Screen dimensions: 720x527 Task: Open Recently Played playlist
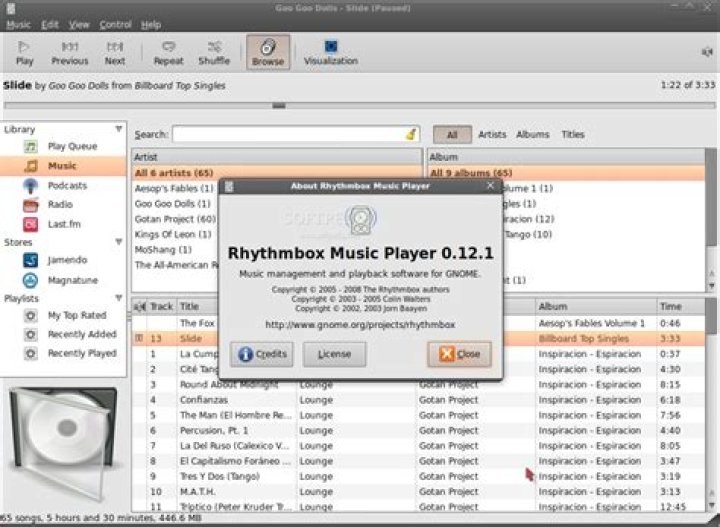[x=63, y=353]
